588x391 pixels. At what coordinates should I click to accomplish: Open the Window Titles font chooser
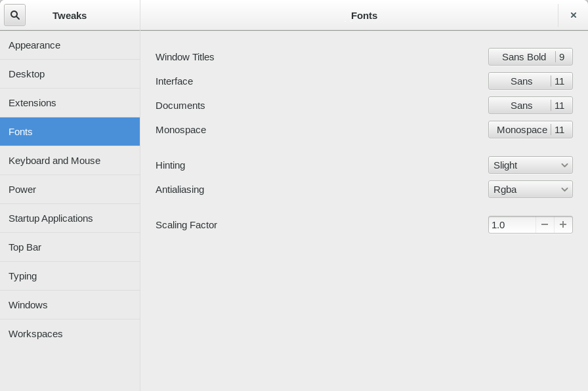pyautogui.click(x=530, y=56)
